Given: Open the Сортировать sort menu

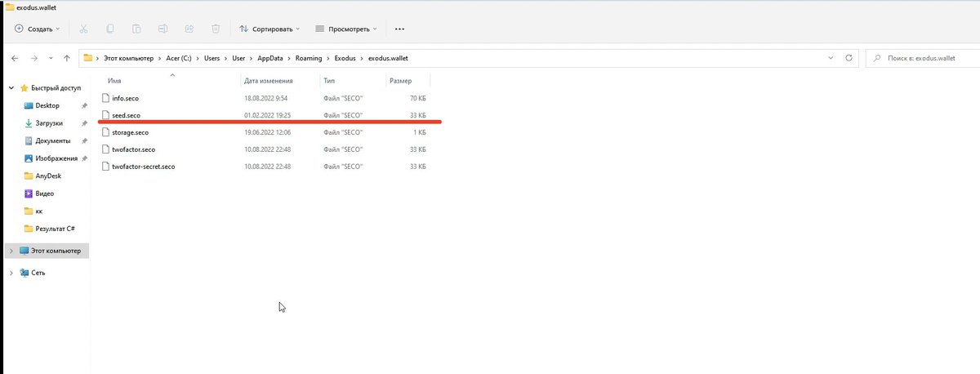Looking at the screenshot, I should (x=269, y=29).
